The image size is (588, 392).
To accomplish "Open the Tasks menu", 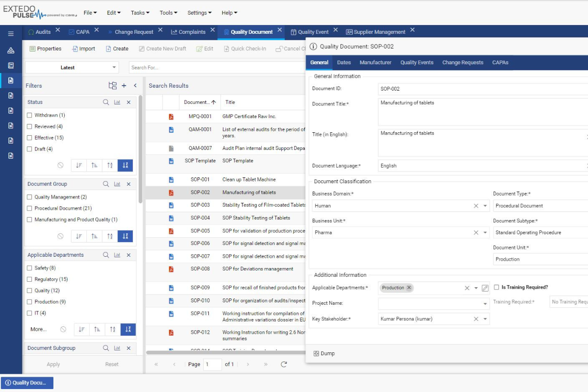I will pos(140,13).
